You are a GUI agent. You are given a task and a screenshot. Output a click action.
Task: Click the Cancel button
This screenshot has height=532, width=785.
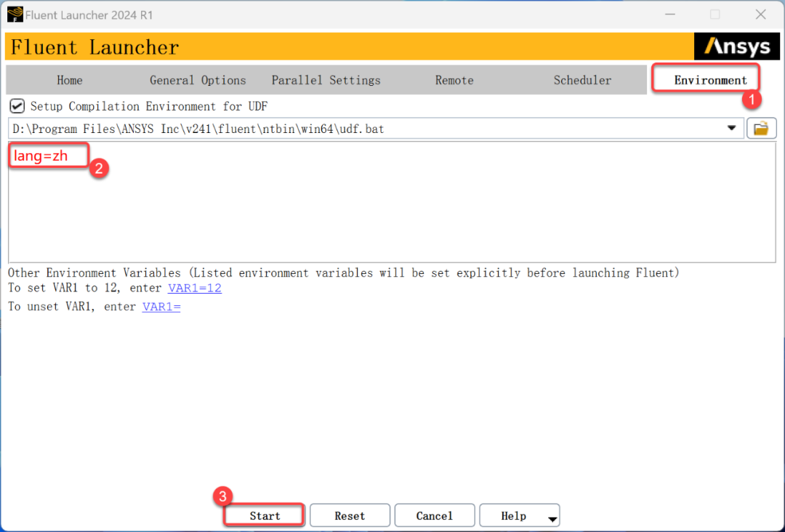[434, 515]
